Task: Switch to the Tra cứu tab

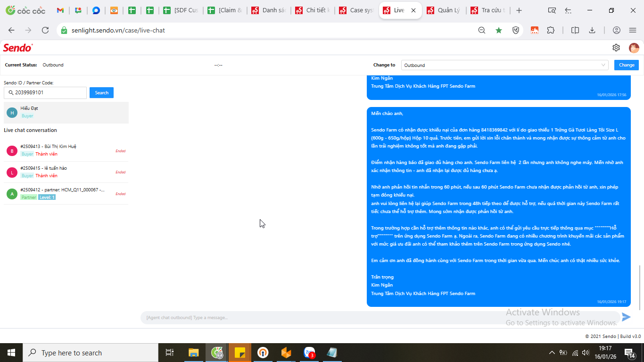Action: pos(488,10)
